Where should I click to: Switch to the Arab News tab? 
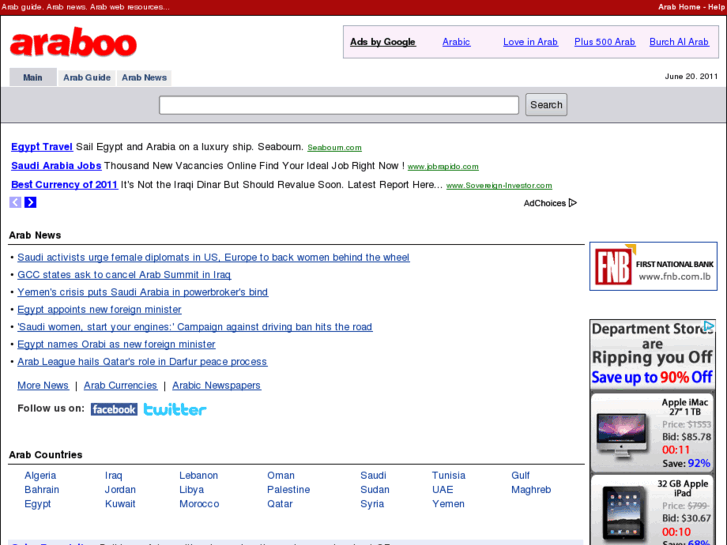pos(144,77)
